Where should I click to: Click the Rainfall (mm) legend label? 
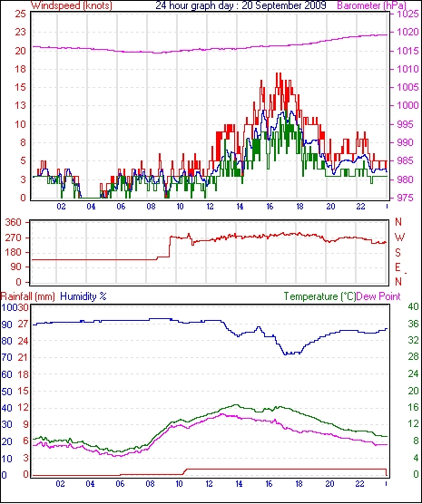point(28,296)
